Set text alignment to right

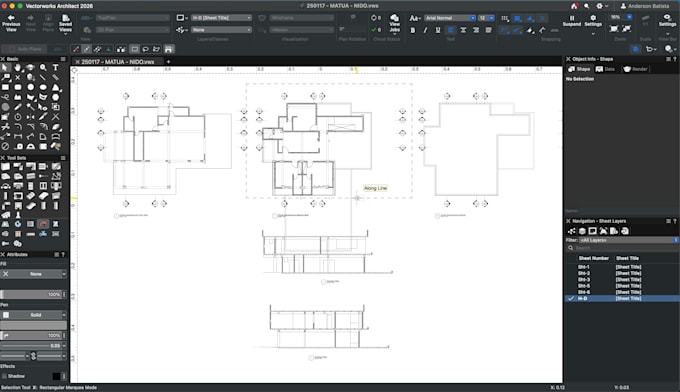coord(476,30)
